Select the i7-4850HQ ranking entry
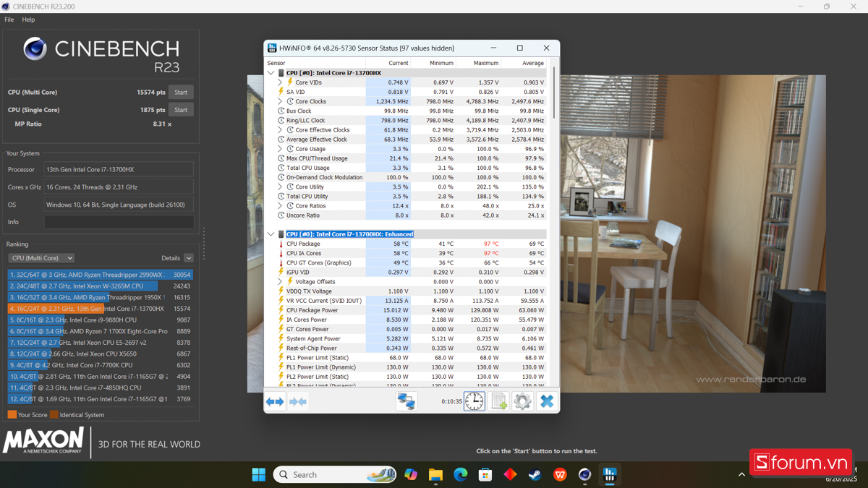868x488 pixels. [x=101, y=388]
